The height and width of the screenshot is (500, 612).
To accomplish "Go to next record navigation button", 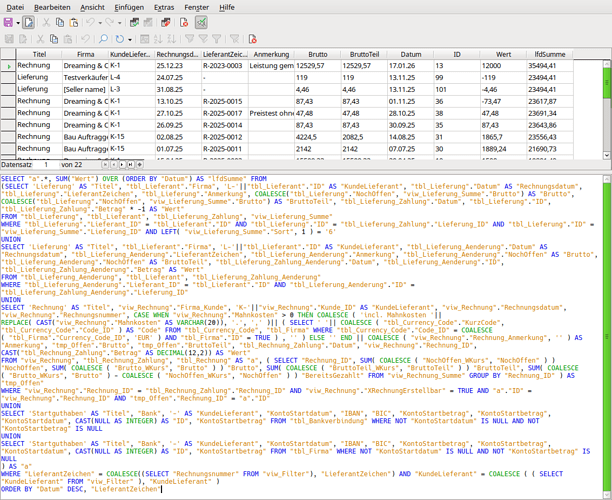I will (122, 165).
